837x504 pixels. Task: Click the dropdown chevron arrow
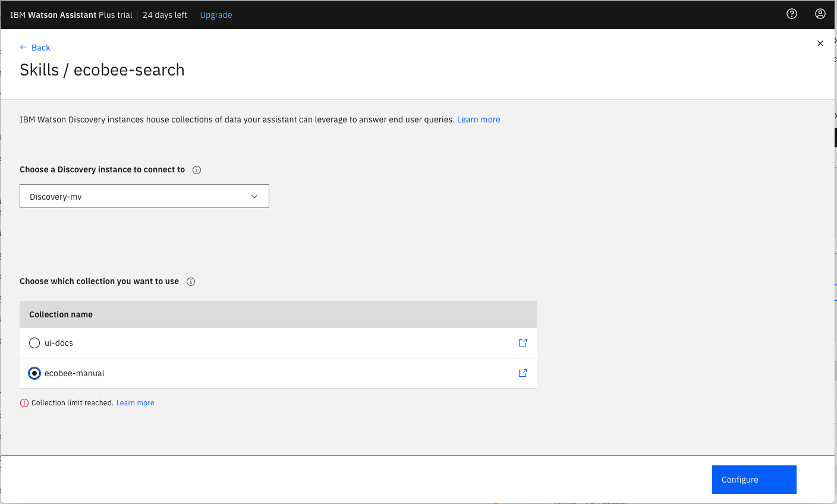click(x=254, y=197)
